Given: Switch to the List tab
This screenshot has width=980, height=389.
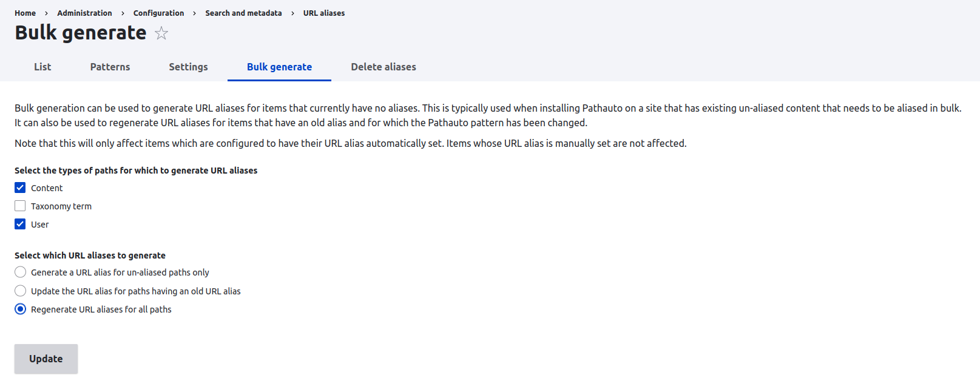Looking at the screenshot, I should [42, 67].
